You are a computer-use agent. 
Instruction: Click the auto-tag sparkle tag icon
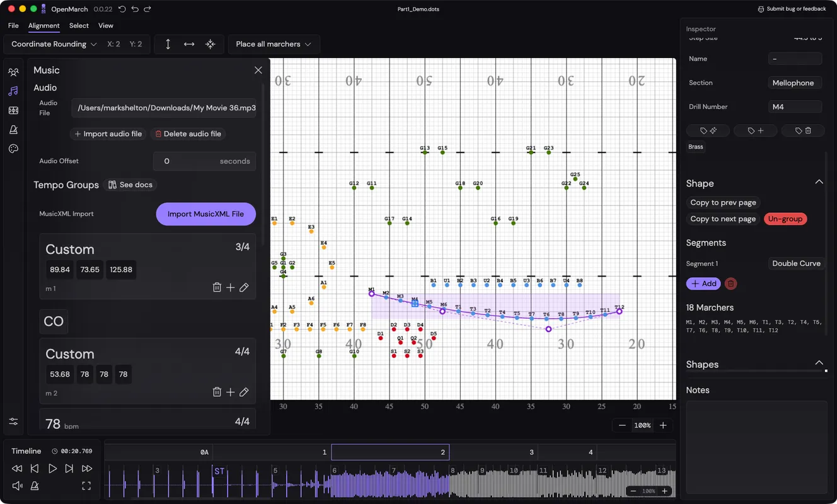pos(708,130)
